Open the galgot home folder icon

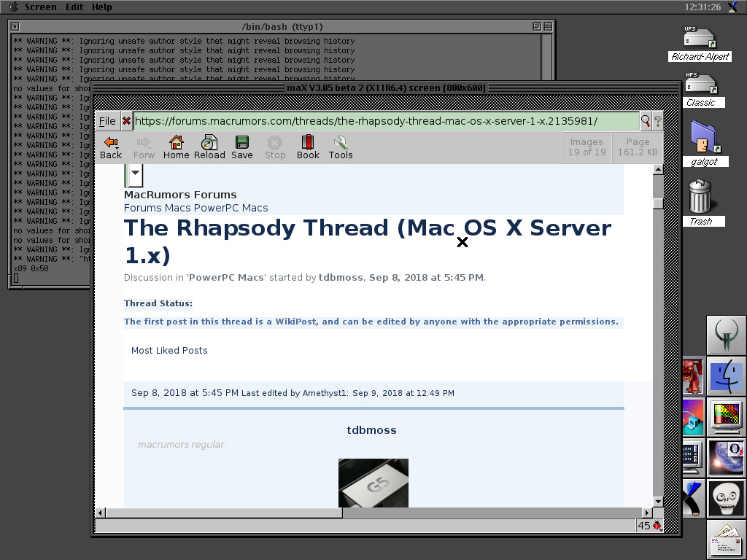[x=704, y=143]
